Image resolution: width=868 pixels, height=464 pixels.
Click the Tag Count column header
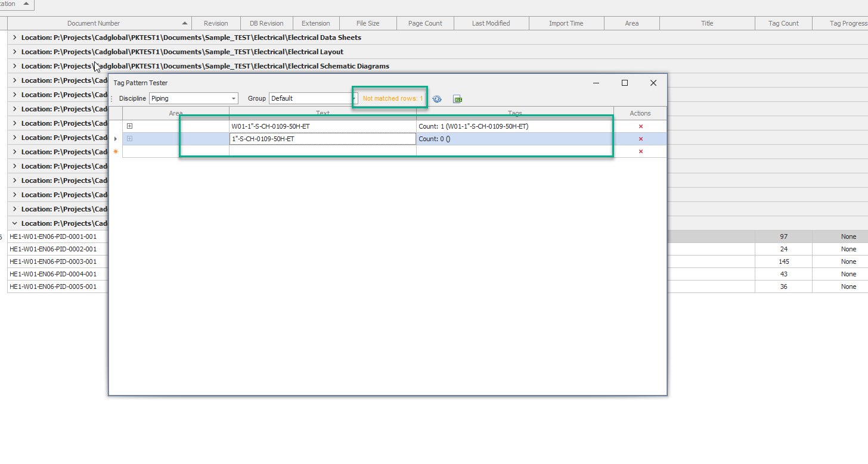(783, 23)
